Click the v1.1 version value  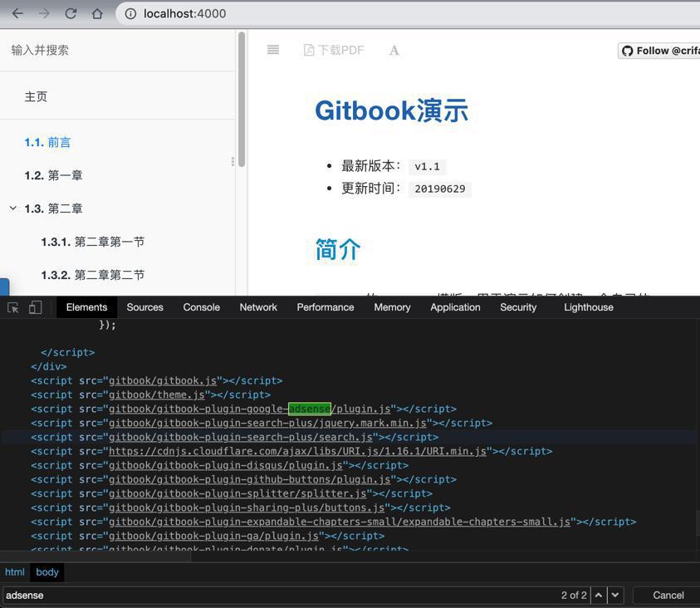[428, 166]
